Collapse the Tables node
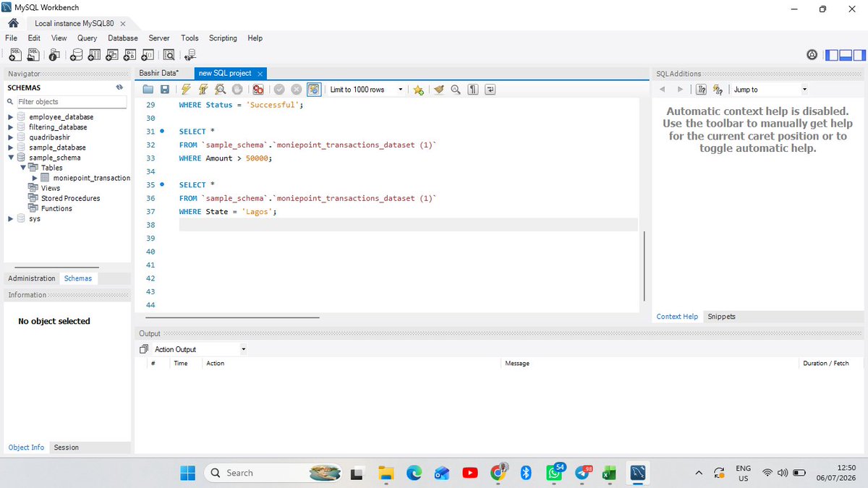The width and height of the screenshot is (868, 488). point(23,168)
